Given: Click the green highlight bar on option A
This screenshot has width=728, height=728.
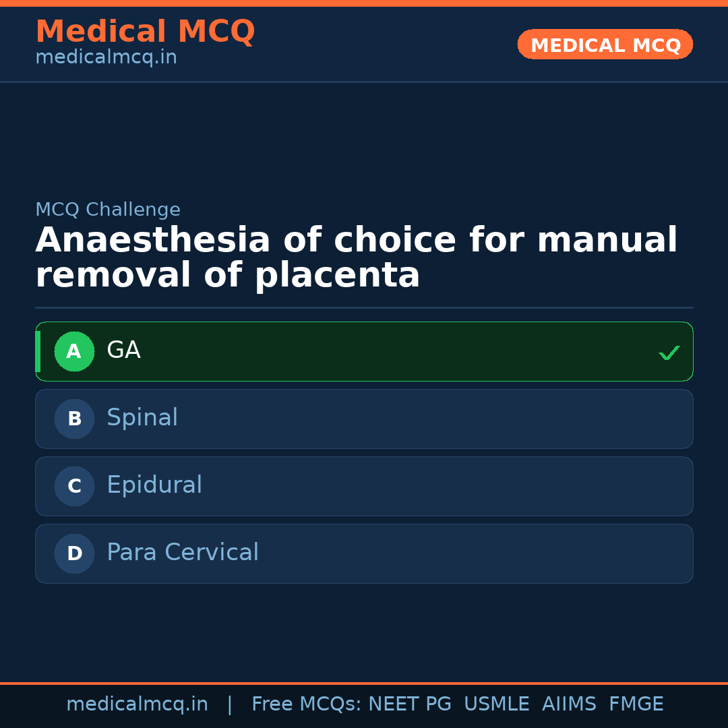Looking at the screenshot, I should coord(38,351).
